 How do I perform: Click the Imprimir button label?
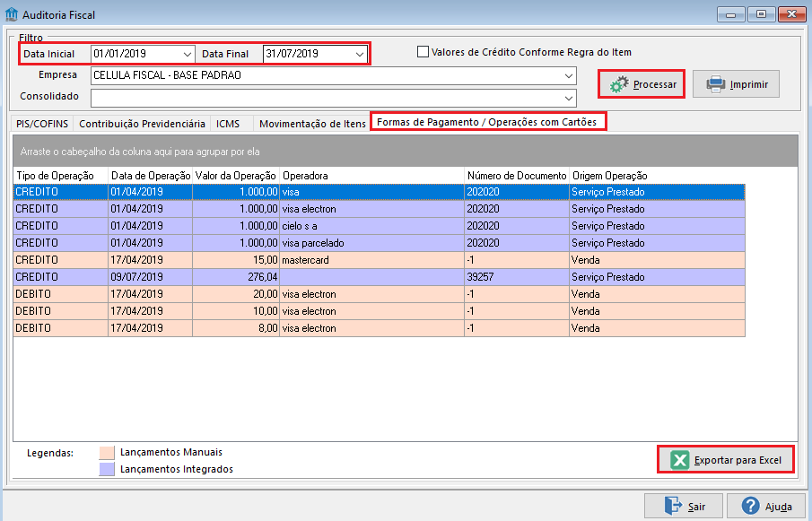(x=749, y=84)
